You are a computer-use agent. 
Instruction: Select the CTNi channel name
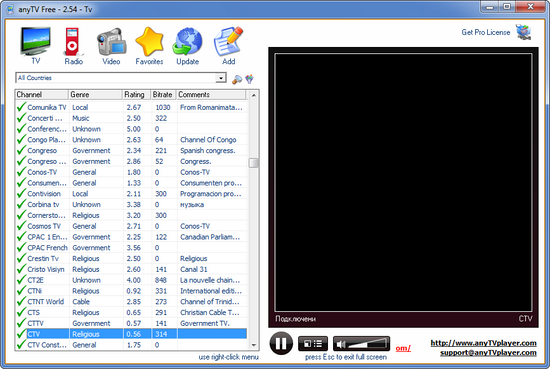click(x=35, y=291)
